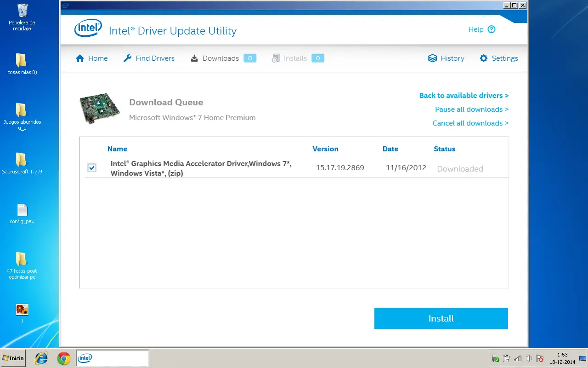Viewport: 588px width, 368px height.
Task: Switch to the Find Drivers tab
Action: click(149, 58)
